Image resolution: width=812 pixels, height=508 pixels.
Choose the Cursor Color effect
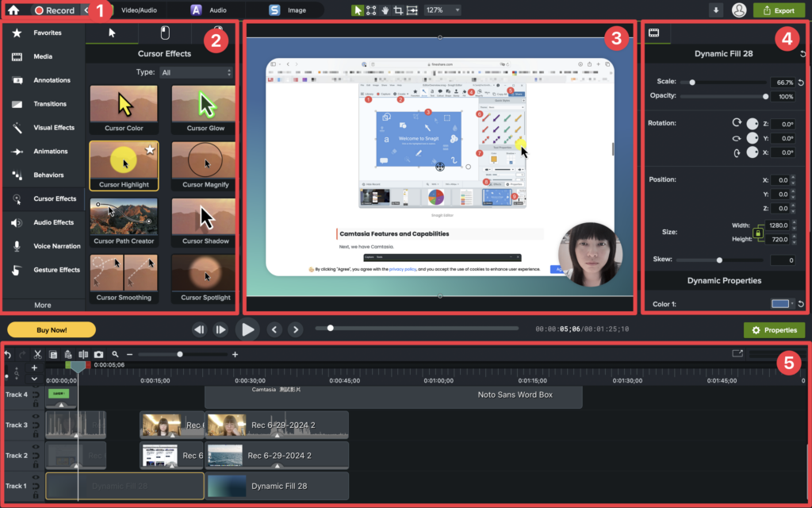pos(124,110)
